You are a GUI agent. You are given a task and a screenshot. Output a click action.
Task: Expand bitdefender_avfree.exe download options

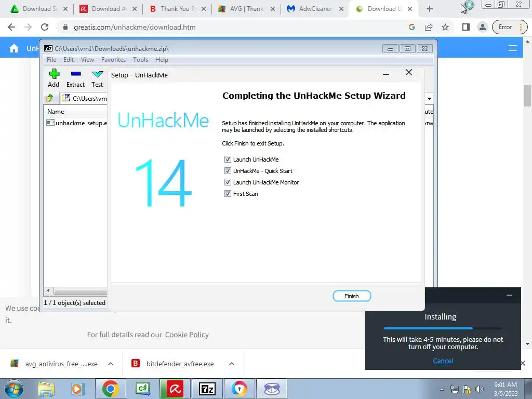[x=232, y=364]
